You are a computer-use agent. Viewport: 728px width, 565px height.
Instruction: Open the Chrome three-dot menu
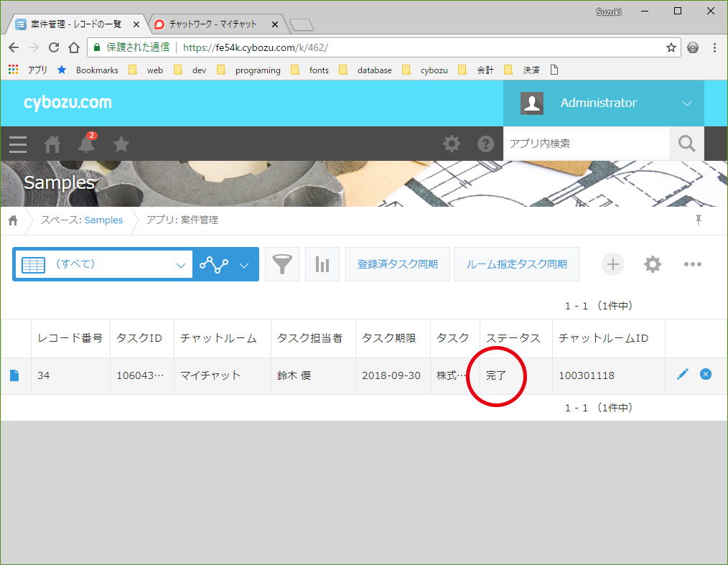coord(714,47)
